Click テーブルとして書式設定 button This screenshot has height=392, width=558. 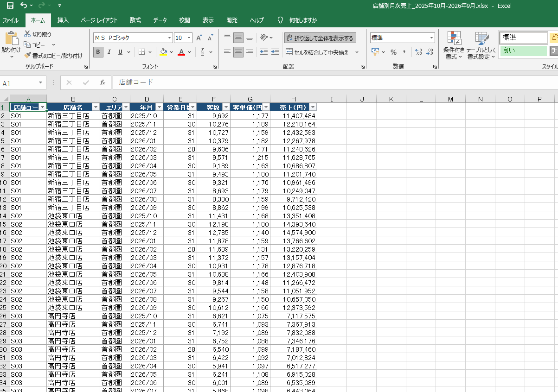click(x=481, y=45)
